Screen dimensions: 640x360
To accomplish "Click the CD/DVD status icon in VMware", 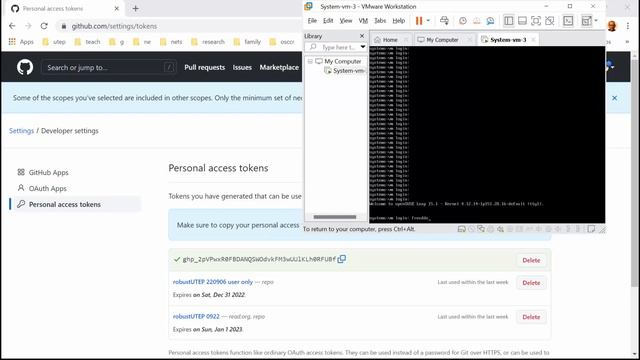I will click(x=471, y=229).
